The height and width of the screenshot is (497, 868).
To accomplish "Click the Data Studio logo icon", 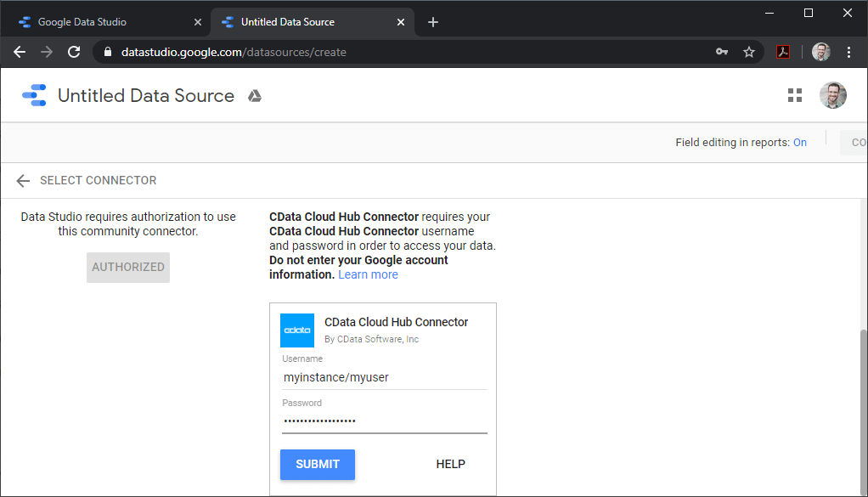I will coord(35,95).
